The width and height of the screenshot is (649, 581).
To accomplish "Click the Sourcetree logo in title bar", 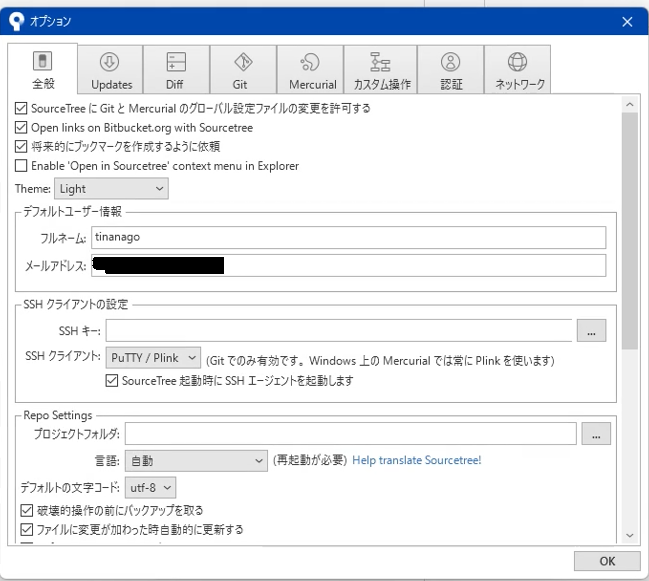I will [x=16, y=21].
